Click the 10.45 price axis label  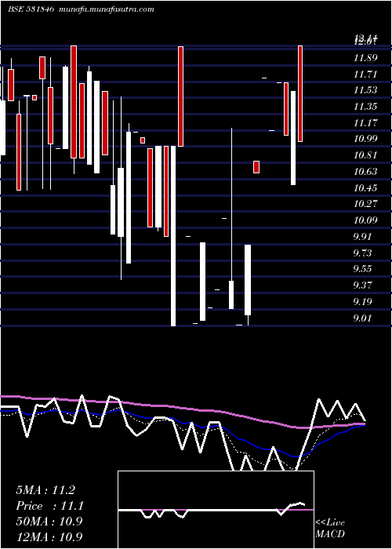(x=365, y=188)
